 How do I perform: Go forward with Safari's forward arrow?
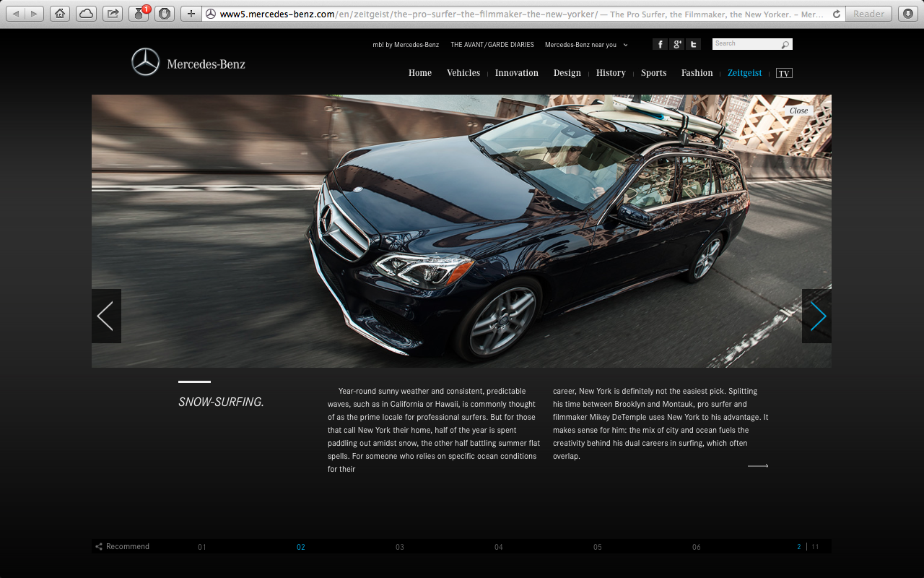[35, 14]
